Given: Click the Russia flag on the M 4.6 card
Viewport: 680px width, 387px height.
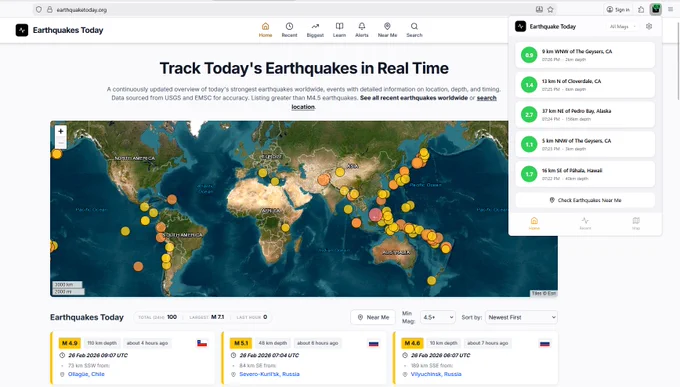Looking at the screenshot, I should (x=545, y=344).
